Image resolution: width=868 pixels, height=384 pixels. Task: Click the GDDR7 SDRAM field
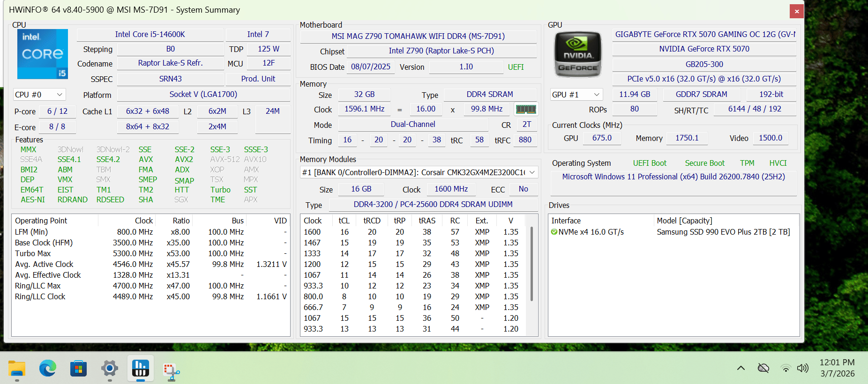click(x=702, y=95)
